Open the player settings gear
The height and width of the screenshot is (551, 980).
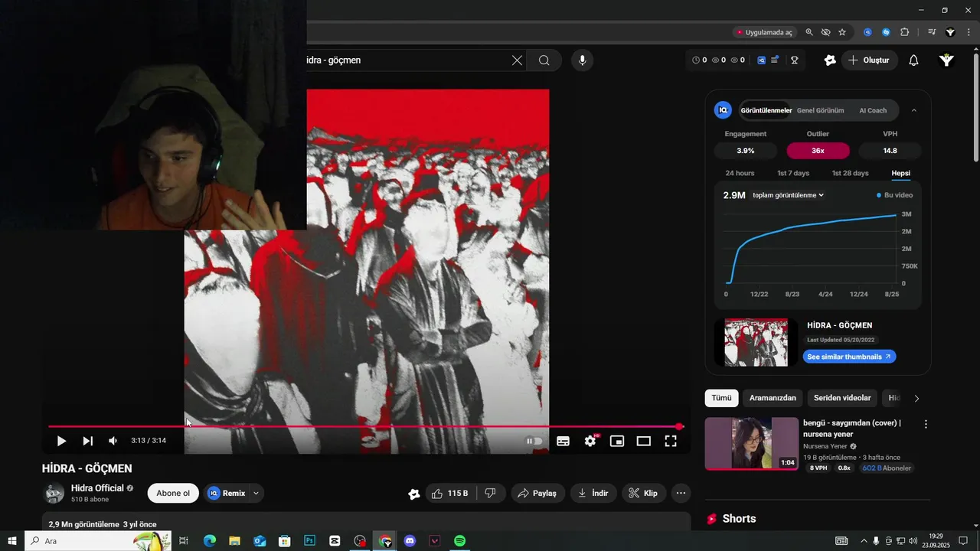tap(590, 441)
